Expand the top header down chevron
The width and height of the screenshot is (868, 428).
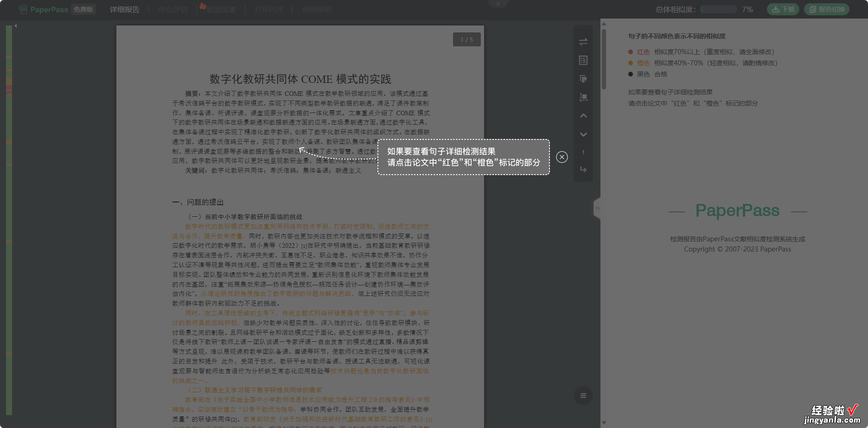(498, 4)
